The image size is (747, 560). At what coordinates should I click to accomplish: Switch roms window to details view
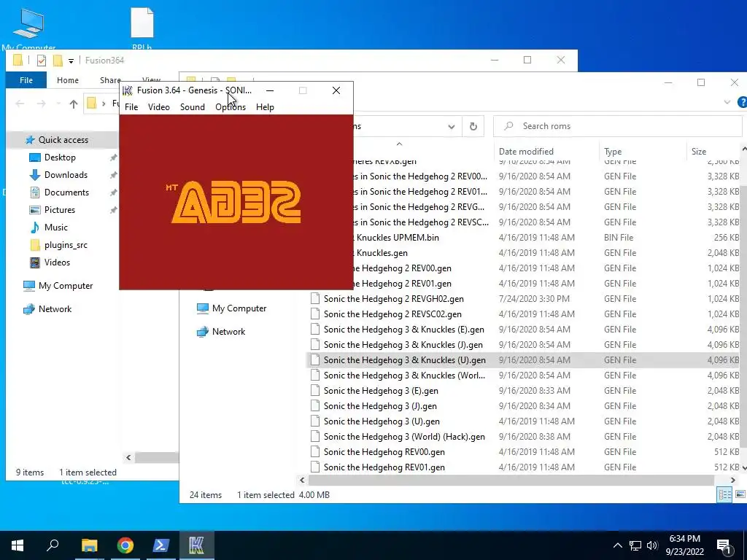[x=724, y=495]
